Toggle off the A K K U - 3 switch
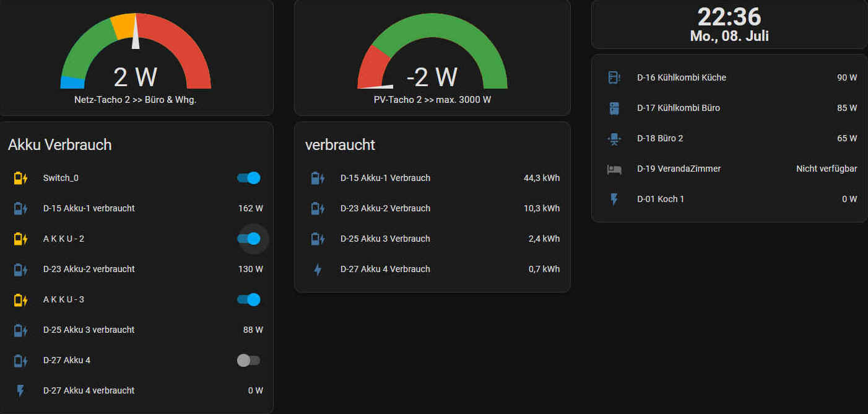Viewport: 868px width, 414px height. 249,299
